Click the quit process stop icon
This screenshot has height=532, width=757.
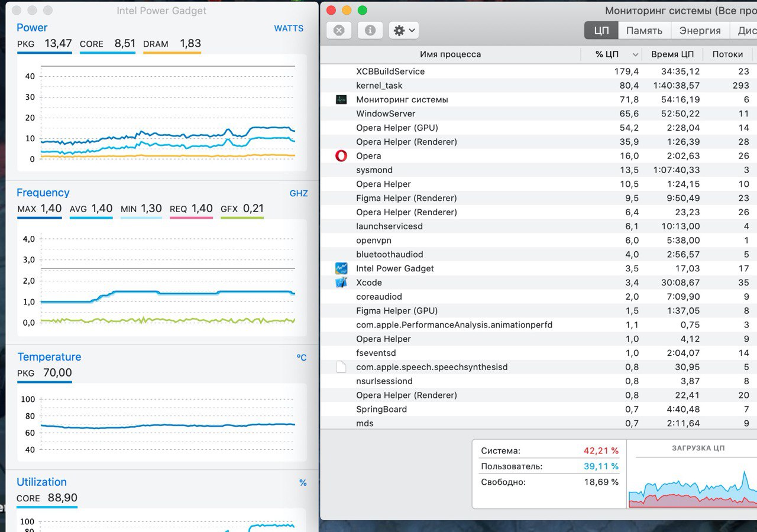(339, 30)
